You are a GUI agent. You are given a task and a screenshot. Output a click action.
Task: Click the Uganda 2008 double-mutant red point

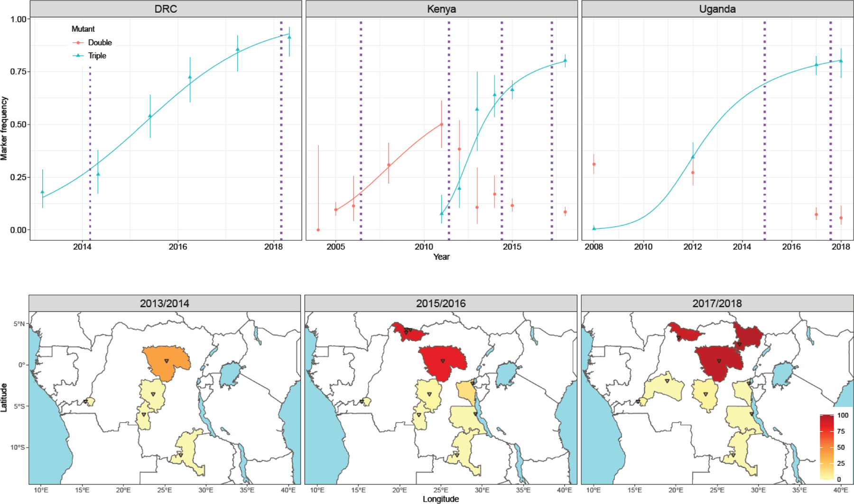click(594, 165)
